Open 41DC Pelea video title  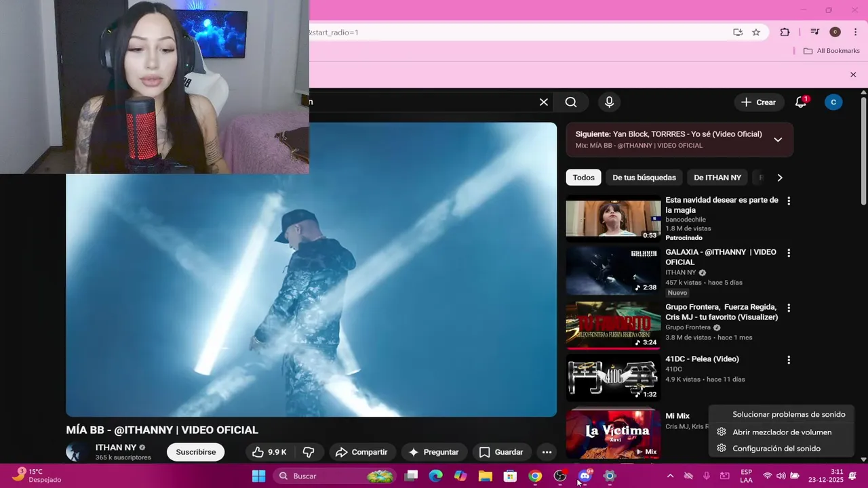pyautogui.click(x=702, y=359)
